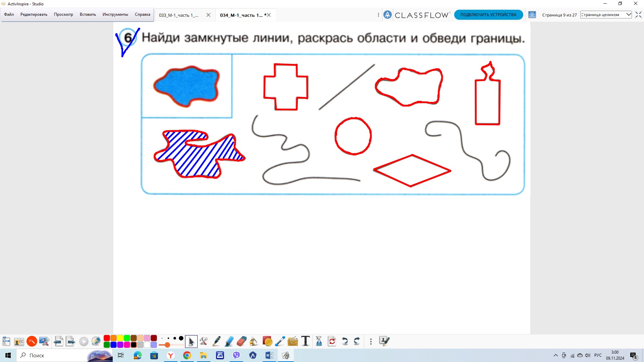The height and width of the screenshot is (362, 644).
Task: Open the main menu icon in toolbar
Action: pos(6,341)
